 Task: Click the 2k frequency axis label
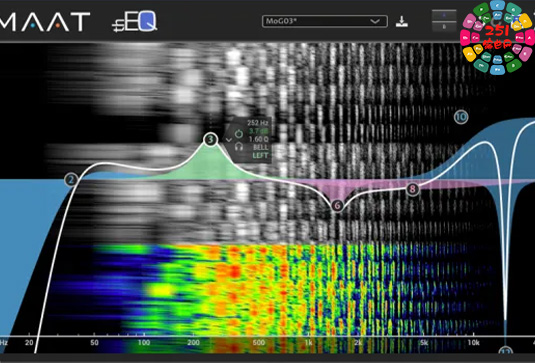point(358,343)
